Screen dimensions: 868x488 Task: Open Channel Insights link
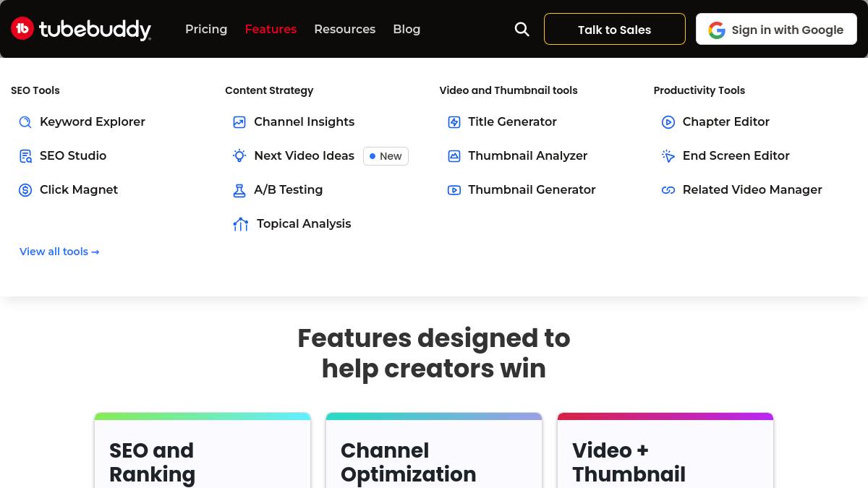[x=304, y=121]
